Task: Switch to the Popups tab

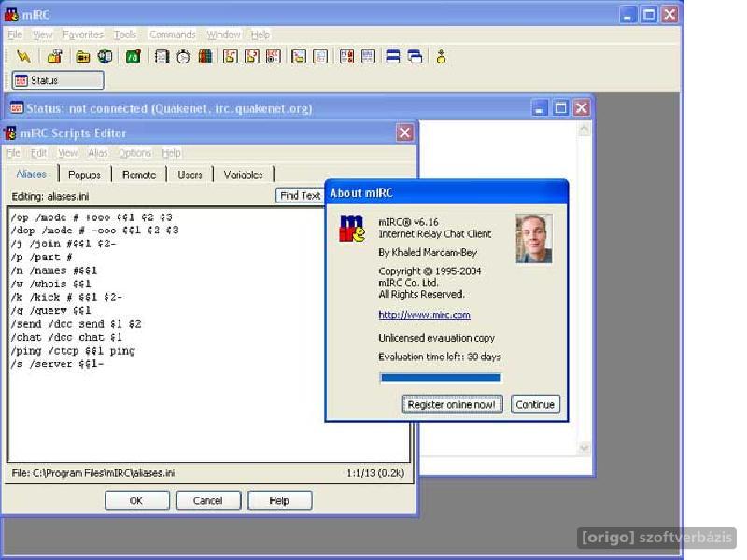Action: 84,175
